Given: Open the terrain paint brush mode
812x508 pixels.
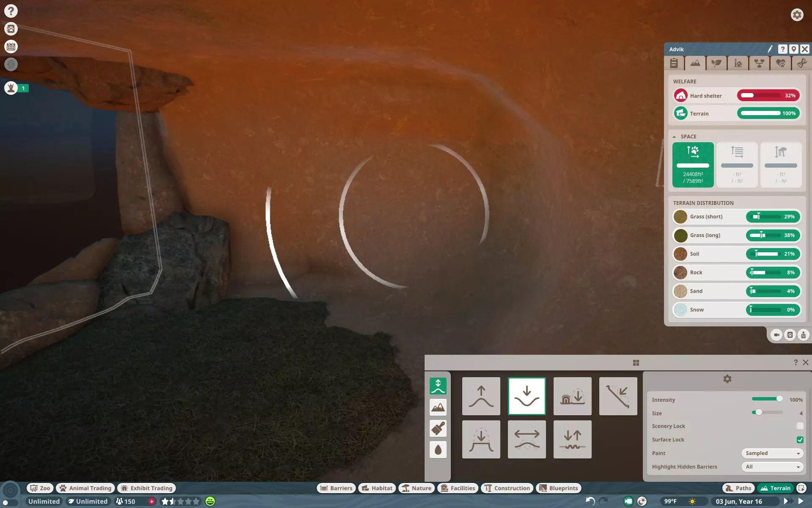Looking at the screenshot, I should [438, 428].
